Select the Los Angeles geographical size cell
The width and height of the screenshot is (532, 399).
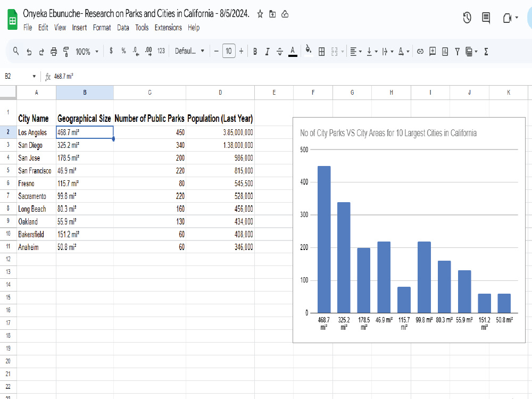85,132
